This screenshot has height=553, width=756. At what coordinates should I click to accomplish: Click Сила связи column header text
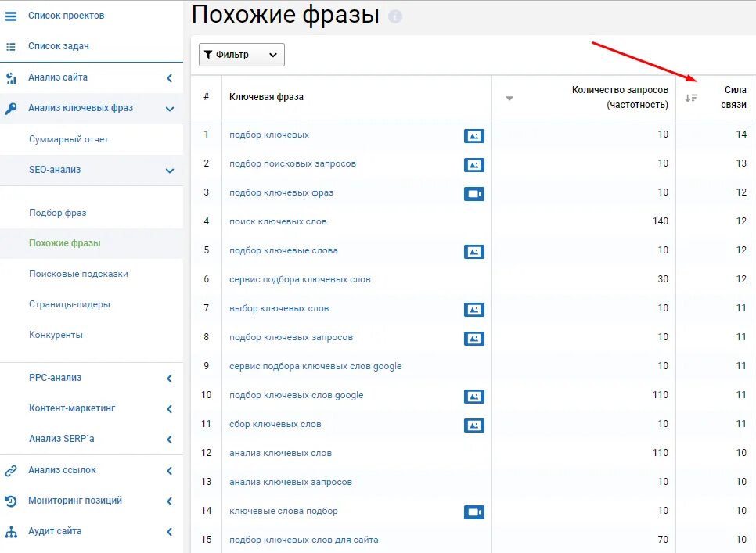[734, 97]
